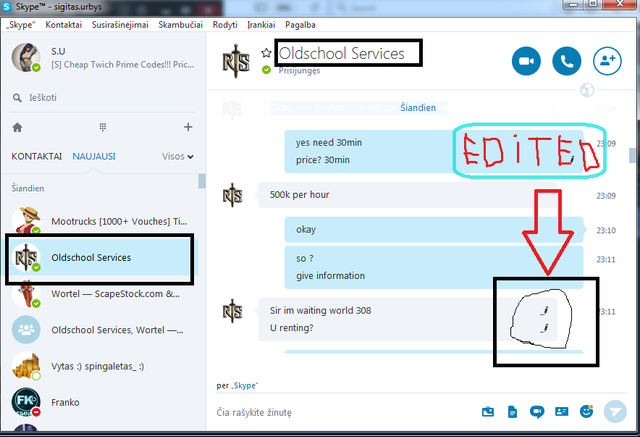Screen dimensions: 640x437
Task: Open the dial pad icon
Action: click(x=103, y=127)
